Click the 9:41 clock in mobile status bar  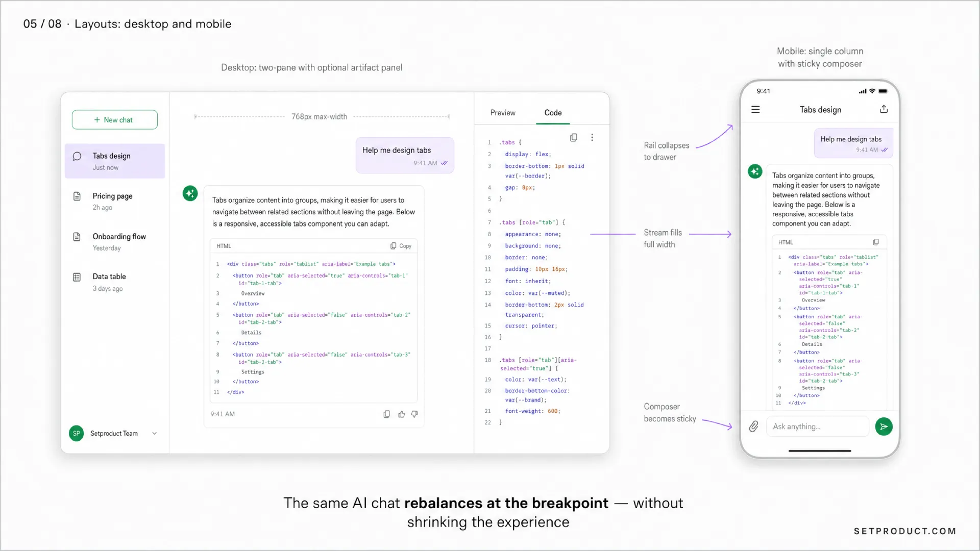[x=763, y=91]
